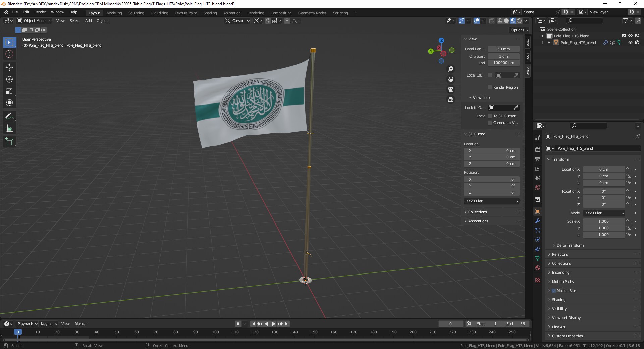Expand the Pole_Flag_HTS_blend object tree row
Viewport: 644px width, 349px height.
[549, 43]
